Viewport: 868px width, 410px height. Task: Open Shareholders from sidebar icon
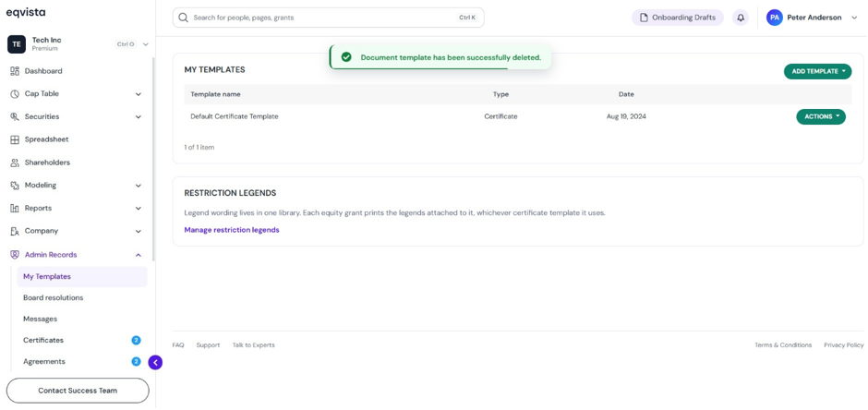click(15, 163)
